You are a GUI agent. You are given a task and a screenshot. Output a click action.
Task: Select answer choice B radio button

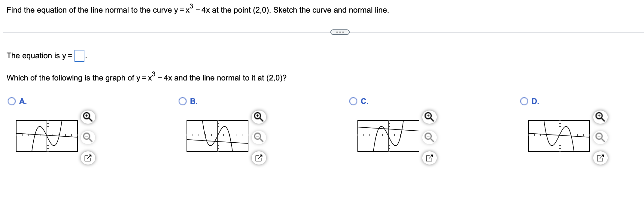(x=183, y=102)
